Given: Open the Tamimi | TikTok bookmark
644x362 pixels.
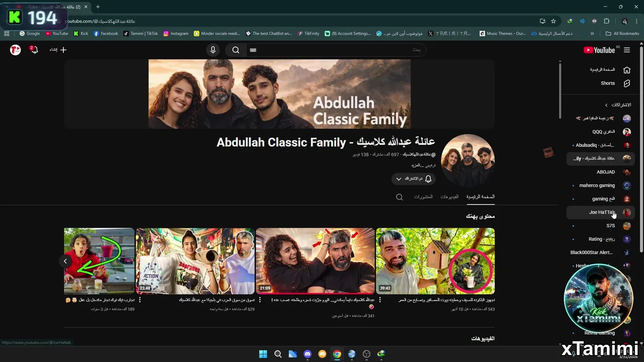Looking at the screenshot, I should click(140, 33).
